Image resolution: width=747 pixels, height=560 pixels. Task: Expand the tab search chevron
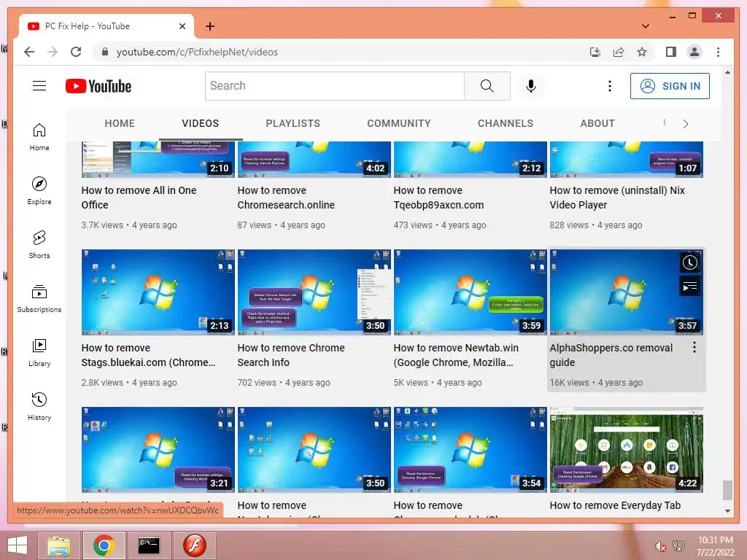[x=645, y=26]
